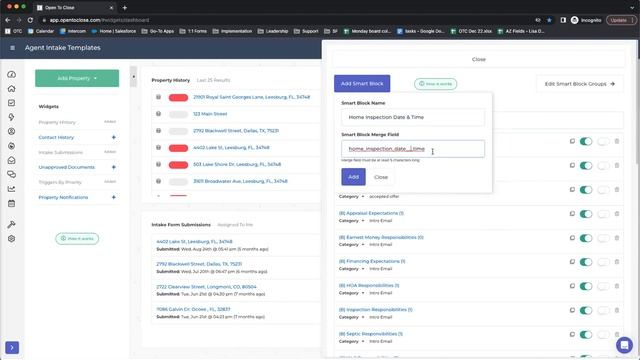
Task: Open the chart reports icon in the sidebar
Action: [x=11, y=189]
